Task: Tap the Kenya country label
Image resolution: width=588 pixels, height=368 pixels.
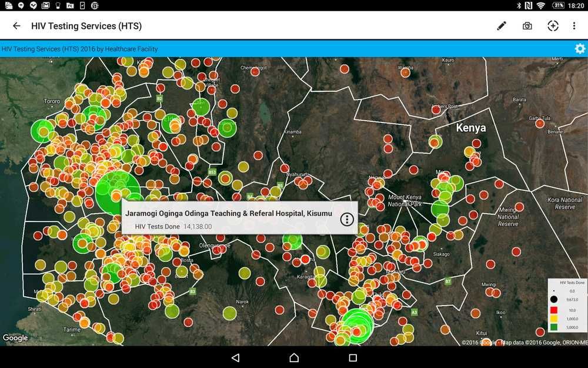Action: (471, 128)
